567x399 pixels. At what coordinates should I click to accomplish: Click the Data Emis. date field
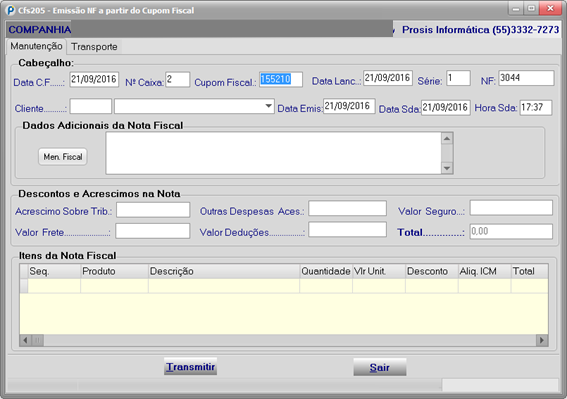point(349,106)
